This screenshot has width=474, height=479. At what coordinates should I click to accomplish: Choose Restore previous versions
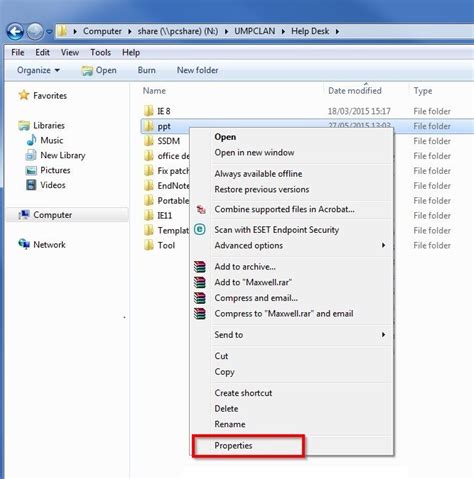pyautogui.click(x=262, y=189)
